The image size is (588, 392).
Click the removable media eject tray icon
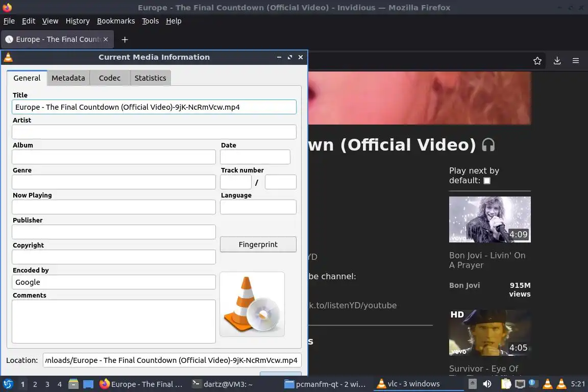click(473, 384)
